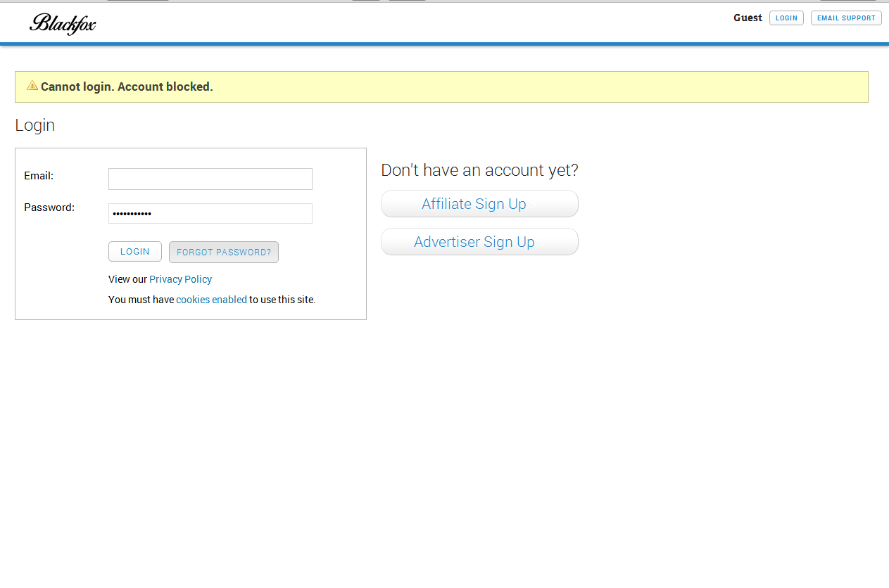Click the Affiliate Sign Up button
Viewport: 889px width, 588px height.
[479, 204]
